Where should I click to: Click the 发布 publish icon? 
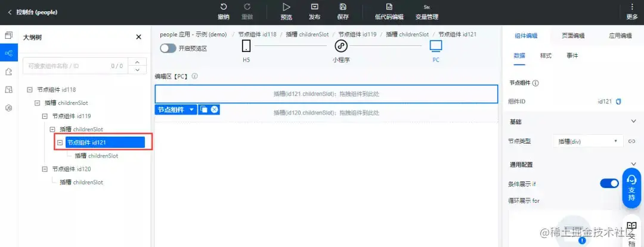315,7
